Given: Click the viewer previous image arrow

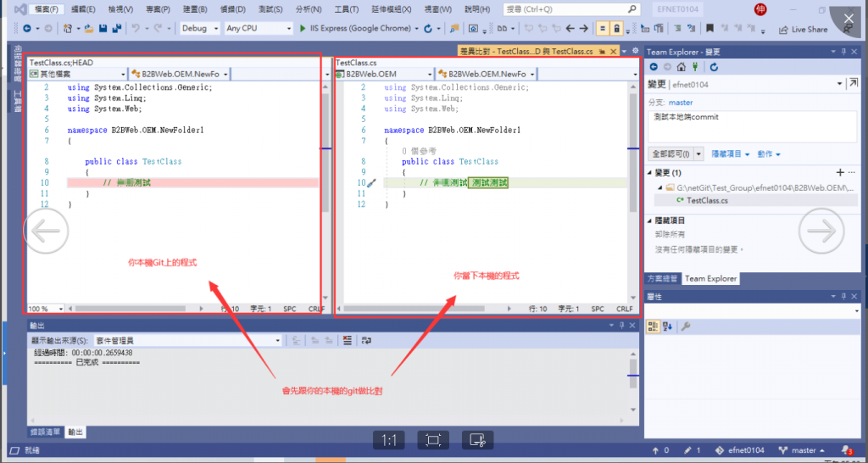Looking at the screenshot, I should 46,231.
